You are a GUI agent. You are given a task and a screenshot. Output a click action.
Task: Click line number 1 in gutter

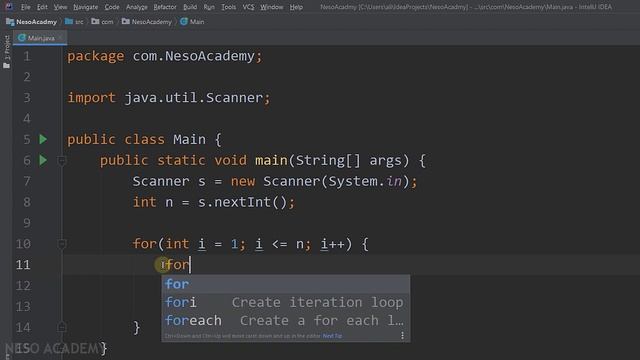coord(27,56)
